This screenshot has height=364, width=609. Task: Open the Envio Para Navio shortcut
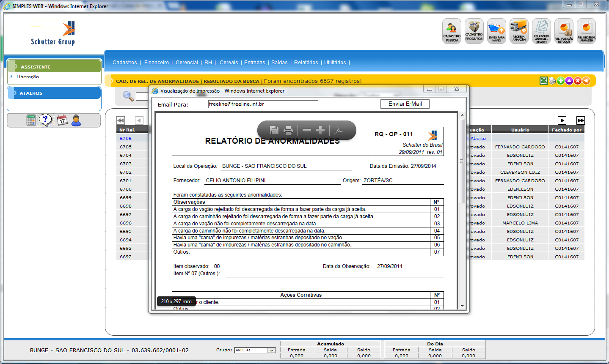pyautogui.click(x=496, y=31)
